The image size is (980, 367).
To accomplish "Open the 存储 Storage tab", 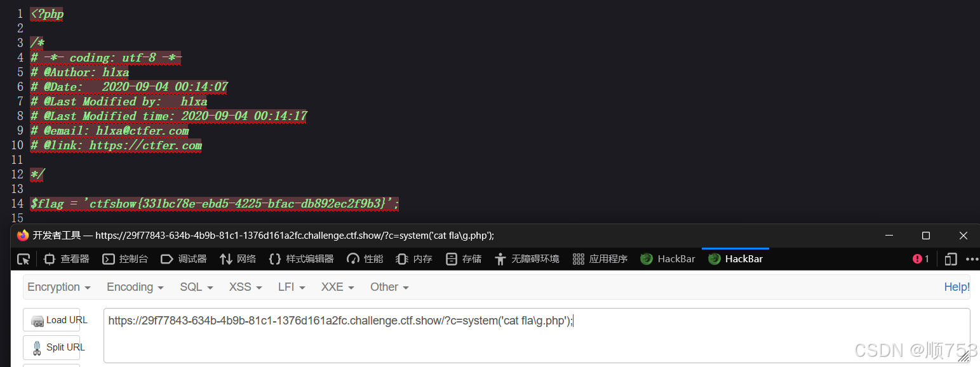I will click(x=464, y=258).
